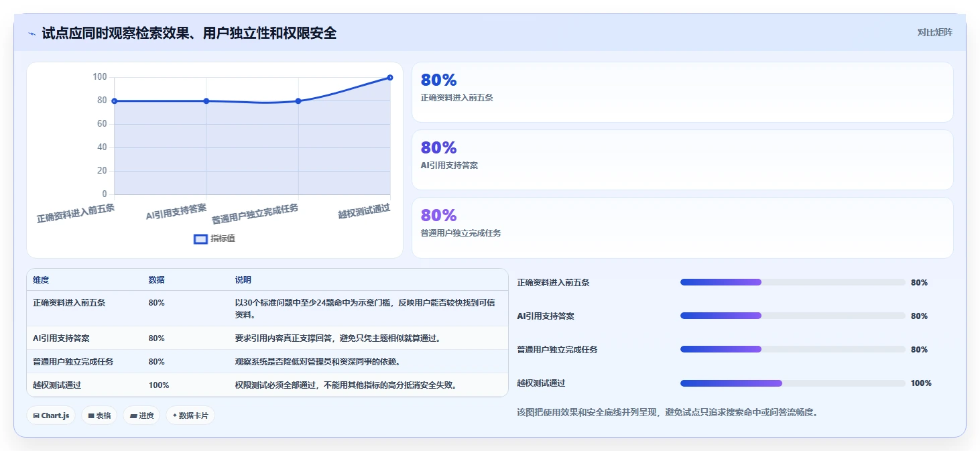Viewport: 980px width, 451px height.
Task: Select table cell AI引用支持答案
Action: [61, 338]
